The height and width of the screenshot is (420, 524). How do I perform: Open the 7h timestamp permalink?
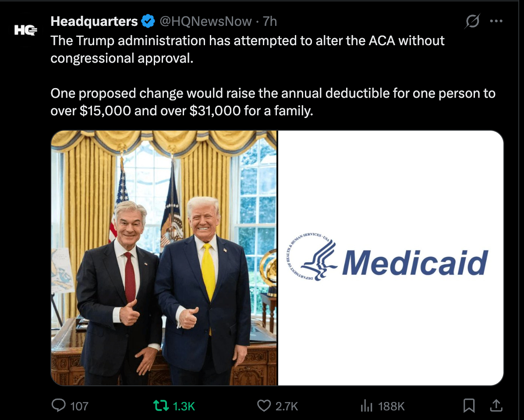click(x=270, y=21)
